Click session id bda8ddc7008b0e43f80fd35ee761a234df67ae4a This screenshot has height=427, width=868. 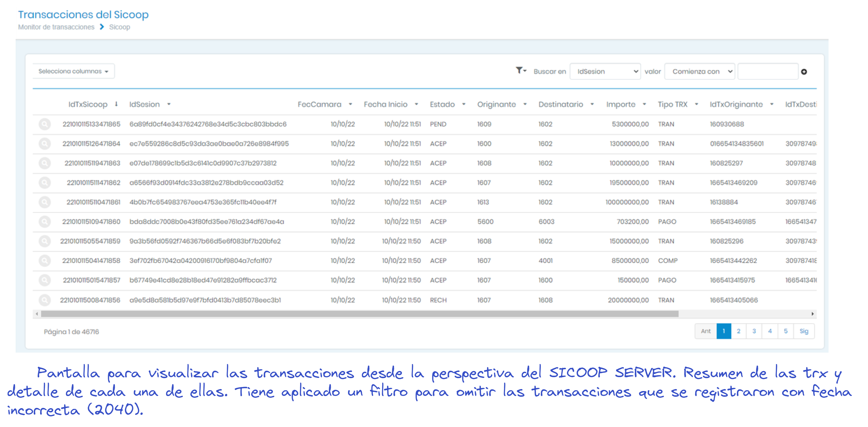pos(207,222)
